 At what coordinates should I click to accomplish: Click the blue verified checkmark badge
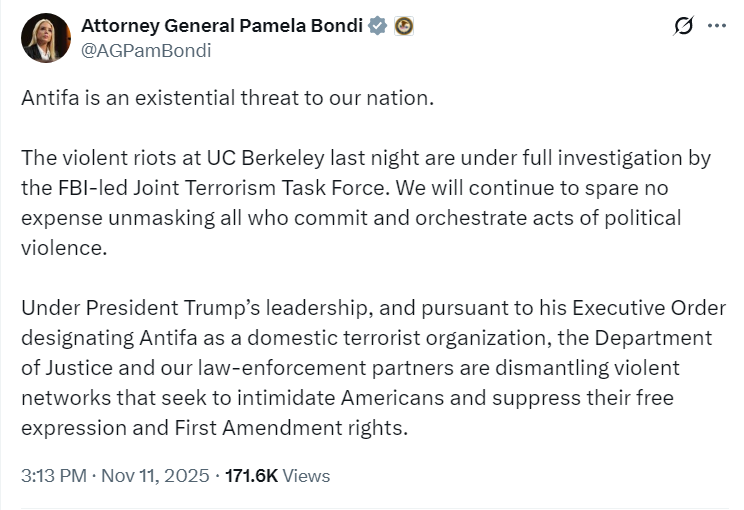pyautogui.click(x=377, y=26)
